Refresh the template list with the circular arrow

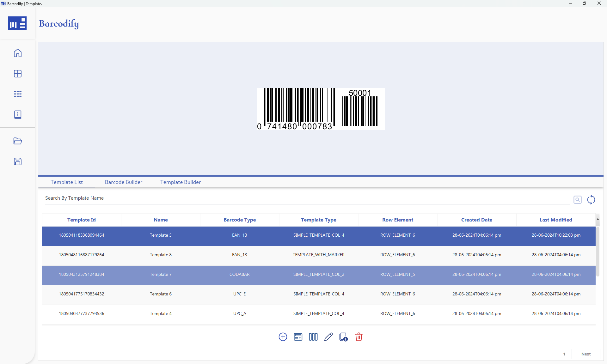coord(592,200)
